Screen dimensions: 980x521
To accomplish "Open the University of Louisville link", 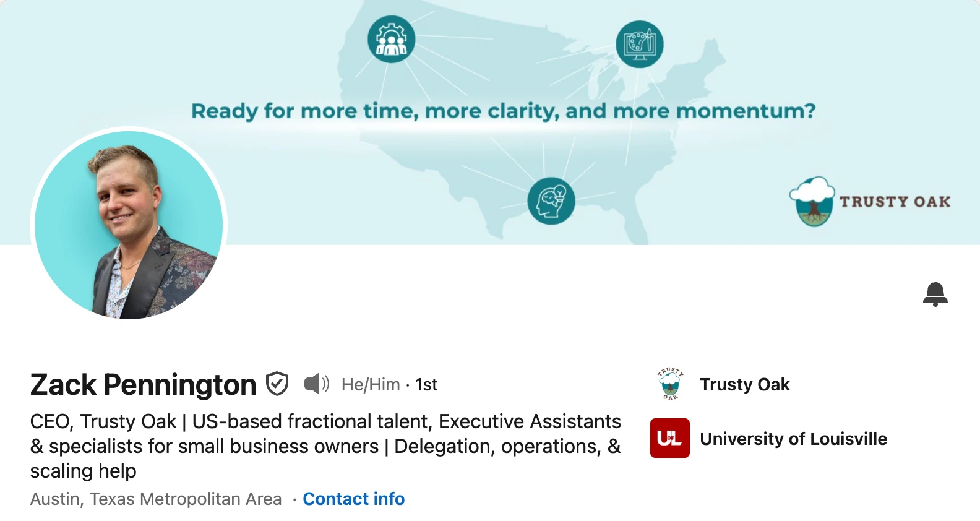I will point(793,439).
